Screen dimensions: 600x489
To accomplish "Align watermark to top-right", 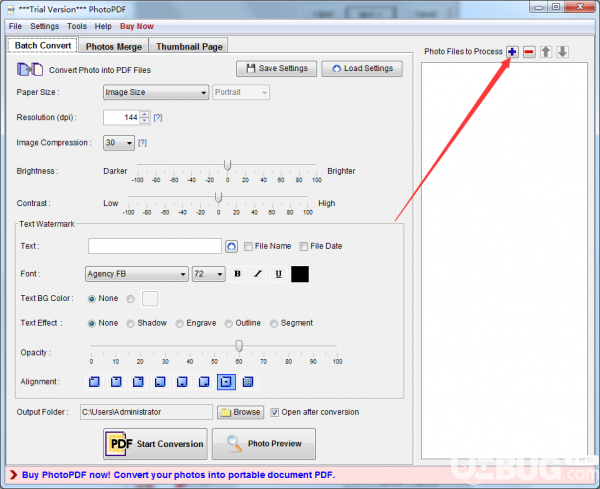I will point(138,381).
